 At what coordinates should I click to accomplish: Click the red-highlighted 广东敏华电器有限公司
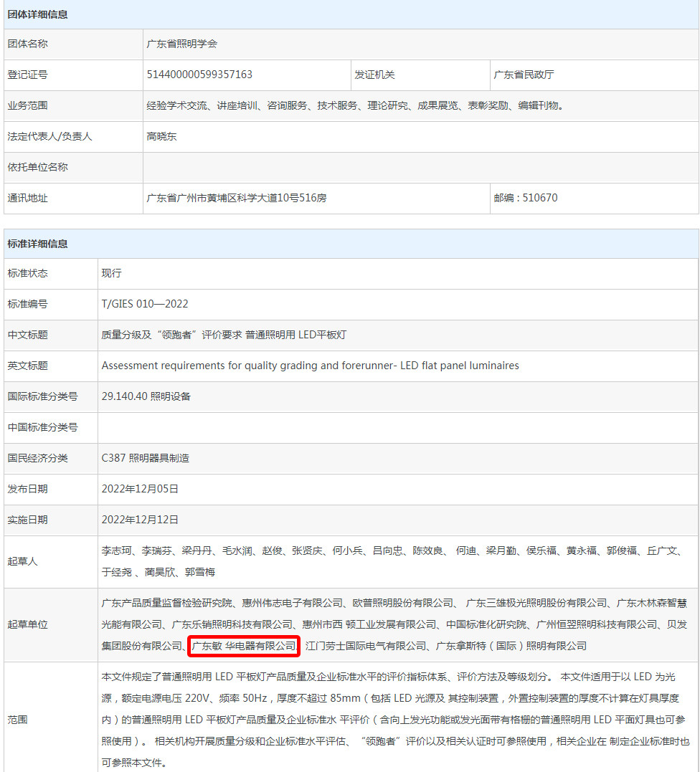tap(244, 646)
